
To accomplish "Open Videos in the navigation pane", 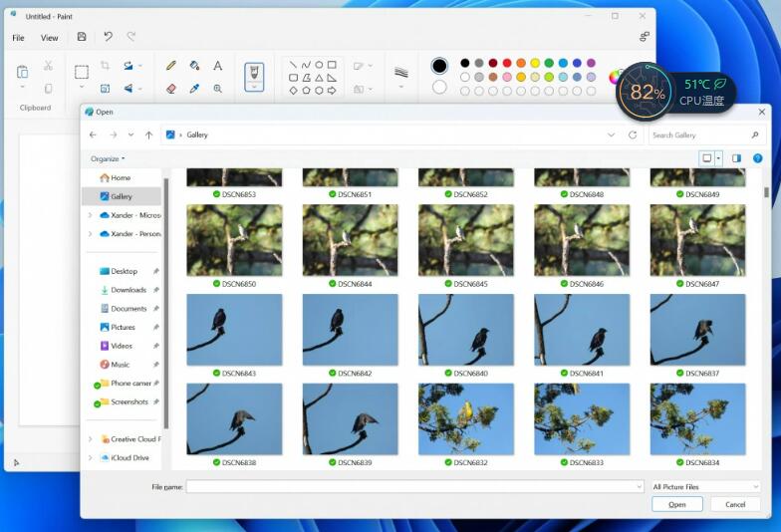I will point(124,346).
